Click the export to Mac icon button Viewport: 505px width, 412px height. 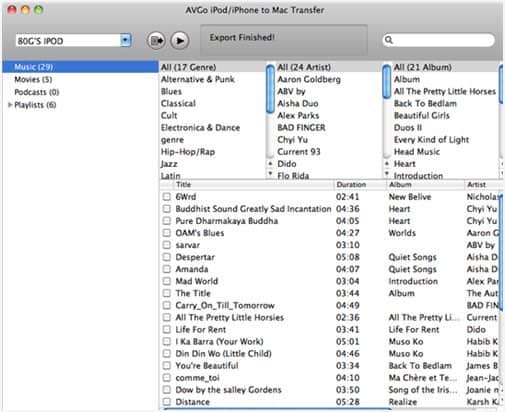(156, 41)
